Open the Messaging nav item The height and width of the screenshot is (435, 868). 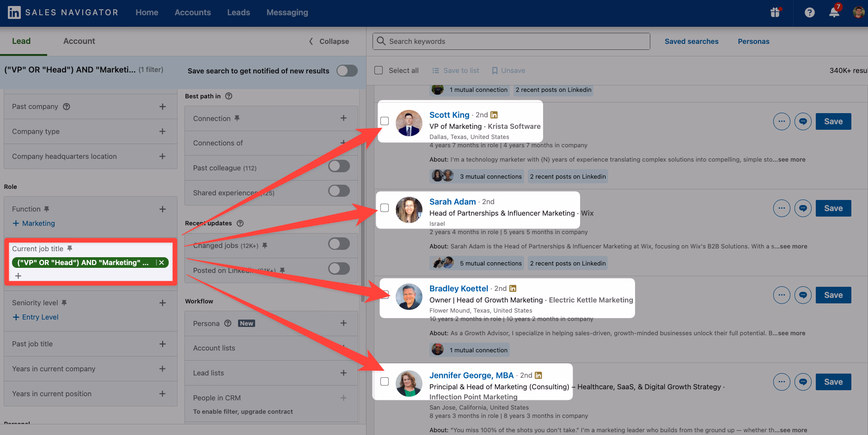pyautogui.click(x=287, y=12)
